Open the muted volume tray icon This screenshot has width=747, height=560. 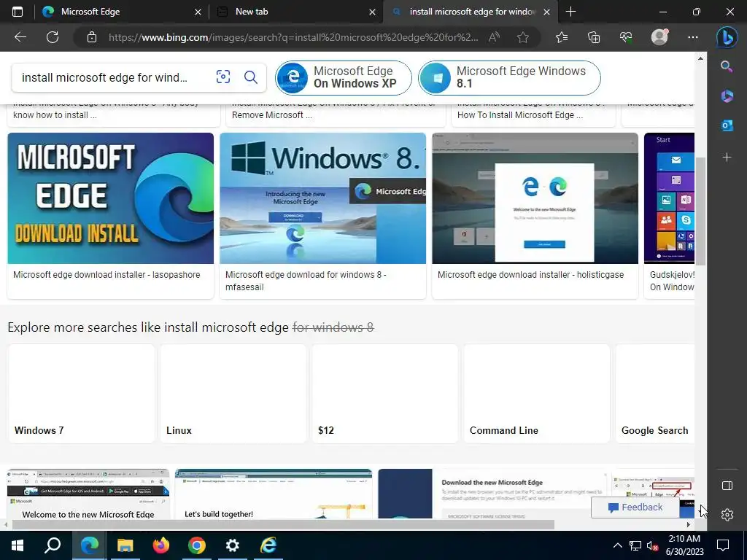[652, 545]
